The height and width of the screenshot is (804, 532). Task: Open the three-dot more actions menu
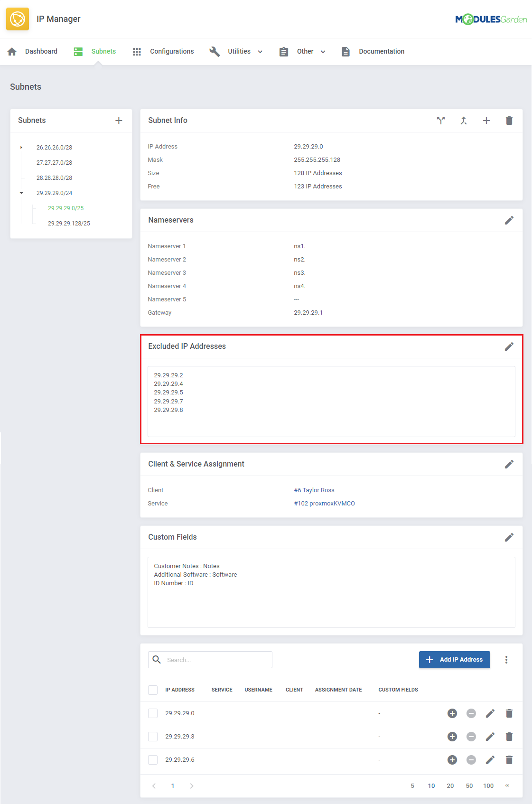click(506, 660)
